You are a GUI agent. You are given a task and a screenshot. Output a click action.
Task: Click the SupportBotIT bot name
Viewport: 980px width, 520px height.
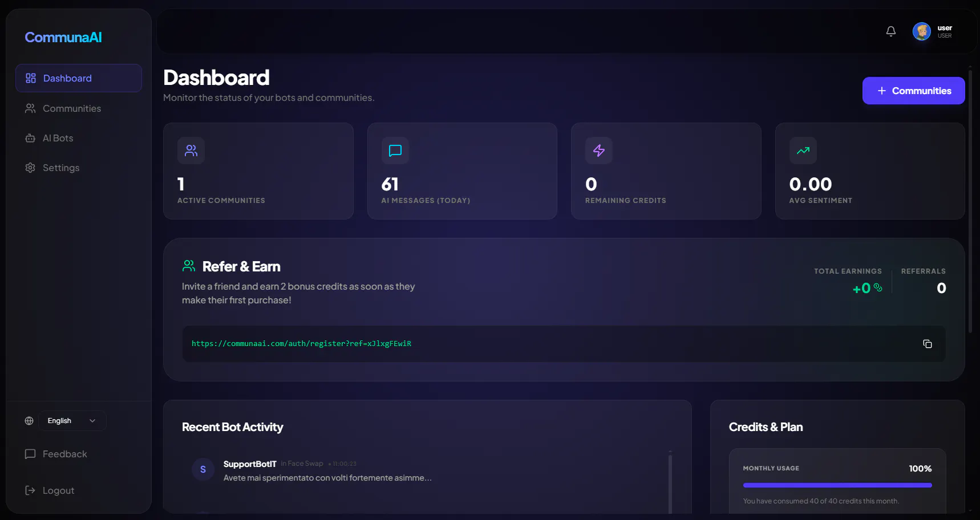coord(250,464)
